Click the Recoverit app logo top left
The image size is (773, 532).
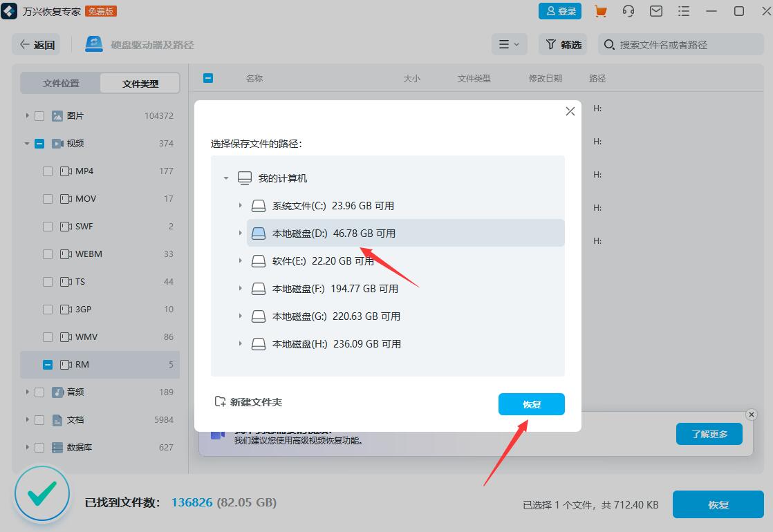pyautogui.click(x=9, y=11)
